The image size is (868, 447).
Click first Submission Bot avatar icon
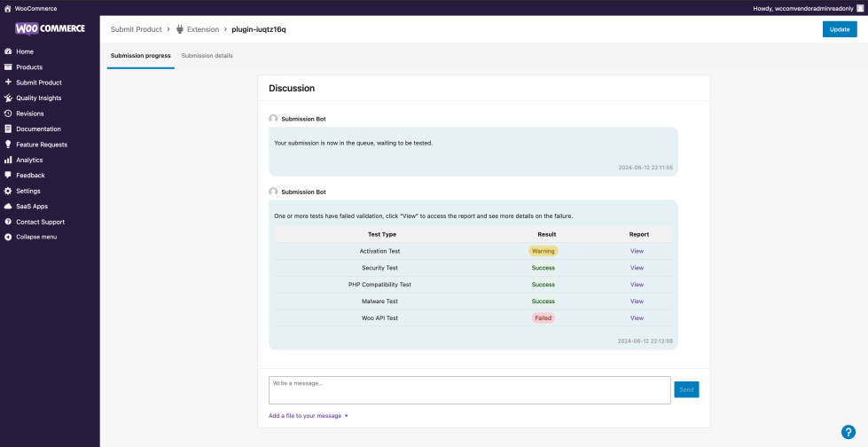click(x=273, y=119)
